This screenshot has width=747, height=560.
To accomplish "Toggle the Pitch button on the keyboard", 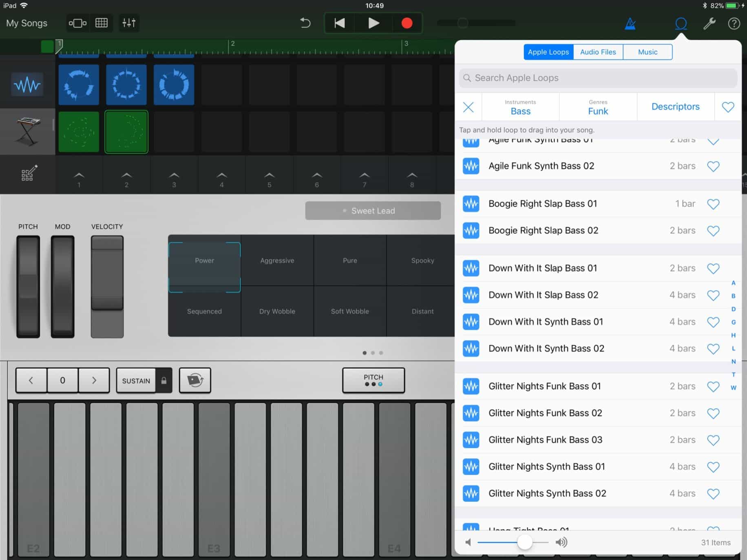I will (x=373, y=380).
